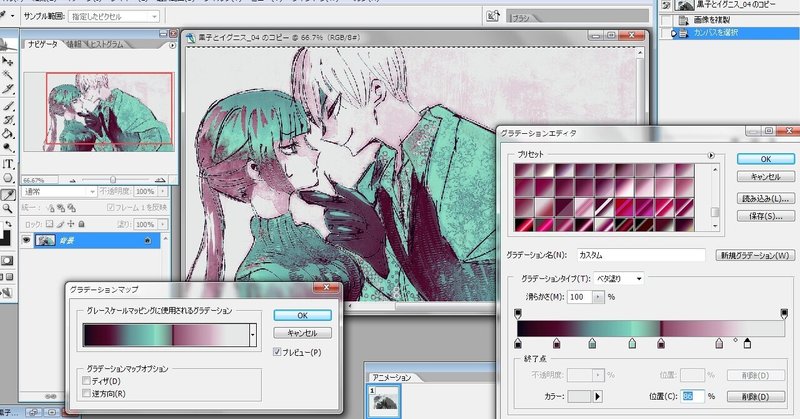Select the Zoom magnifier tool
This screenshot has height=419, width=800.
click(x=8, y=208)
